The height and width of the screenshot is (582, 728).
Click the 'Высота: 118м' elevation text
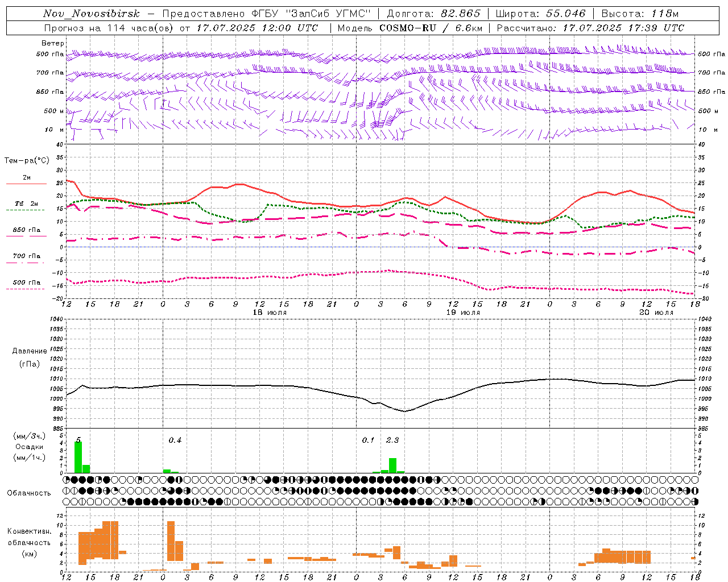tap(639, 14)
